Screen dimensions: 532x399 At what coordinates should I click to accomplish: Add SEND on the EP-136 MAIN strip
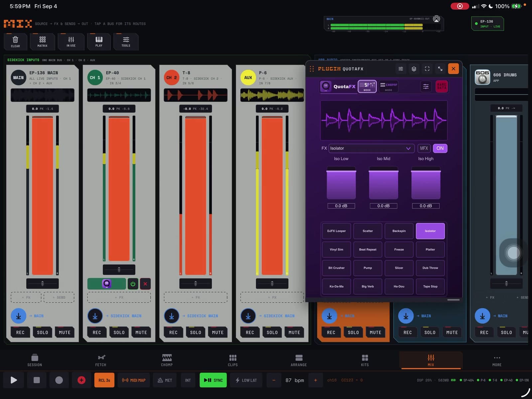59,297
